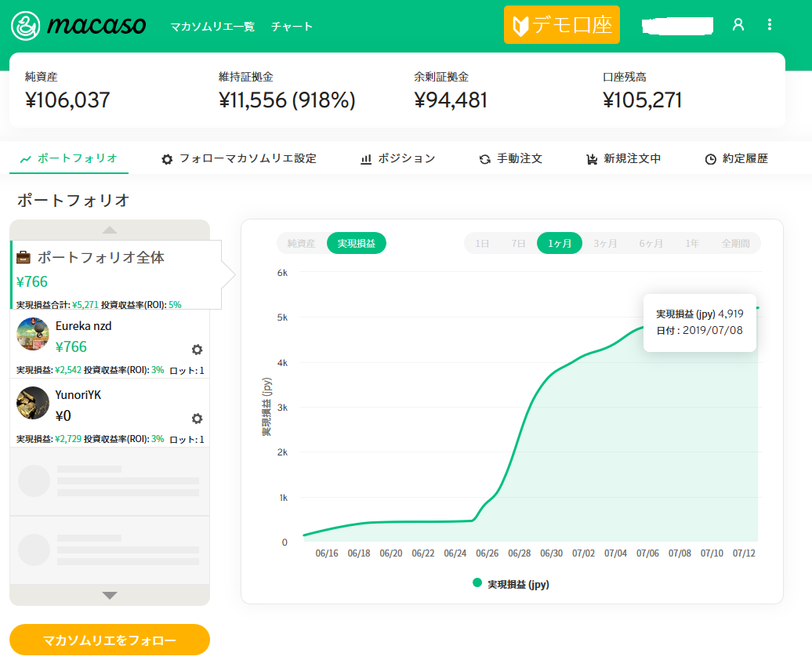Open settings gear for Eureka nzd
This screenshot has height=671, width=812.
(x=197, y=350)
